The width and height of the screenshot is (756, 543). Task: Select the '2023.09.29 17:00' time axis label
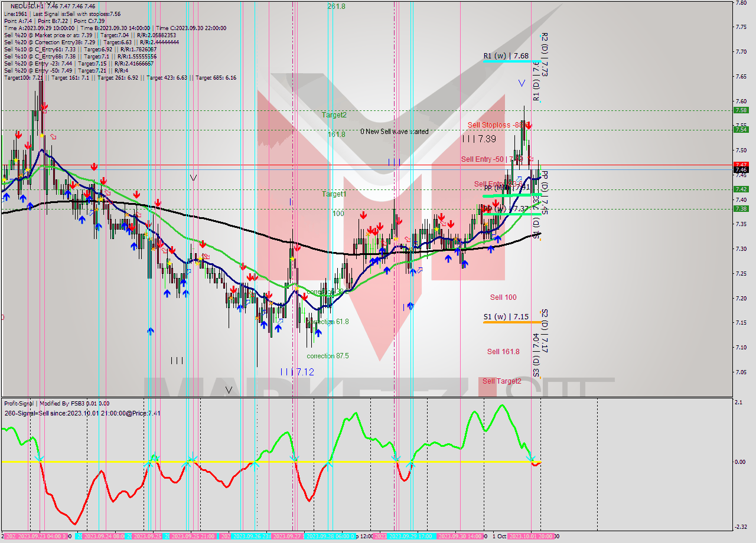pos(412,537)
